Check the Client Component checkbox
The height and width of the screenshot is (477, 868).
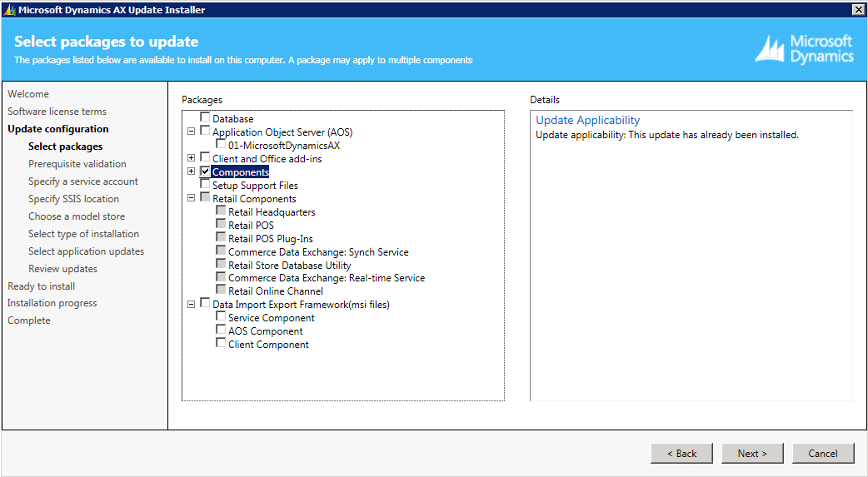point(221,344)
